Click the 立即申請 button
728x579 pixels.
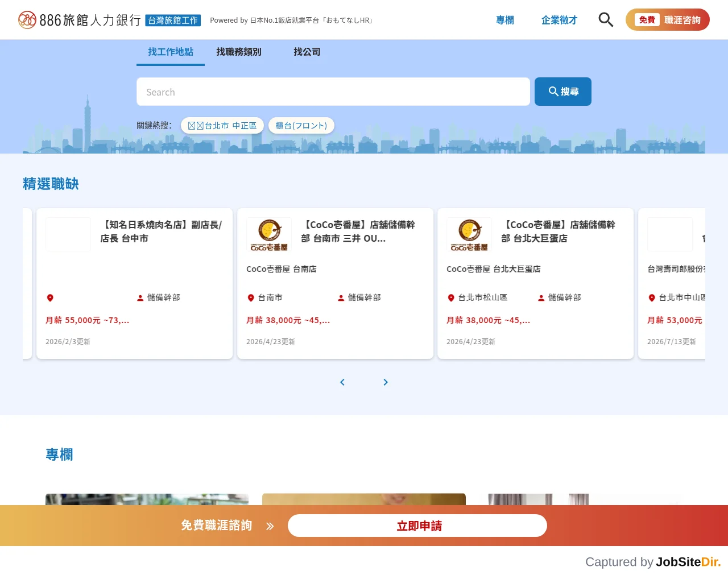click(417, 526)
